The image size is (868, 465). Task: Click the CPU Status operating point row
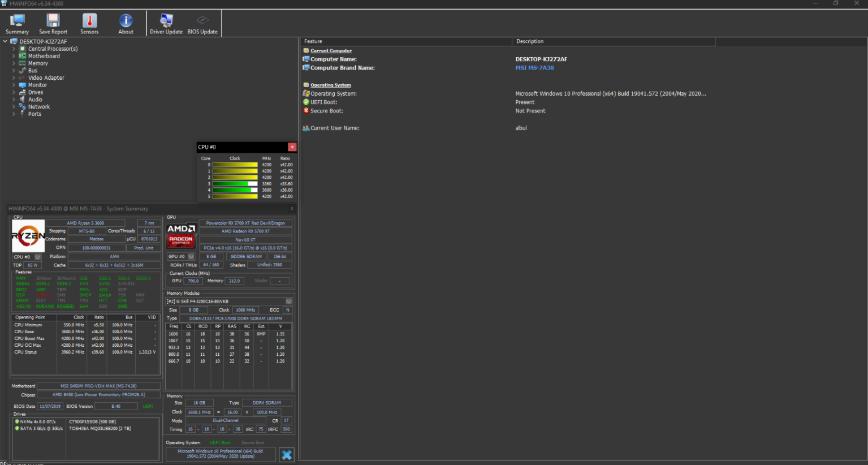(x=85, y=352)
